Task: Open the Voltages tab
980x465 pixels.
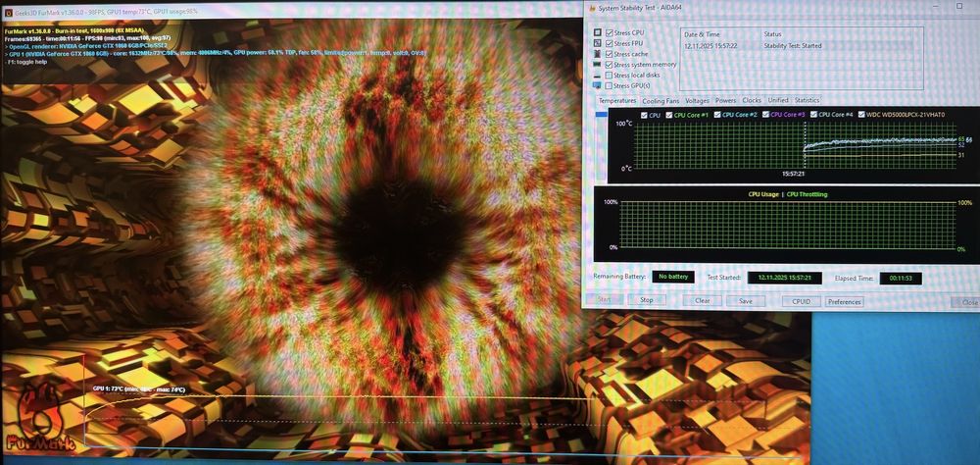Action: click(697, 101)
